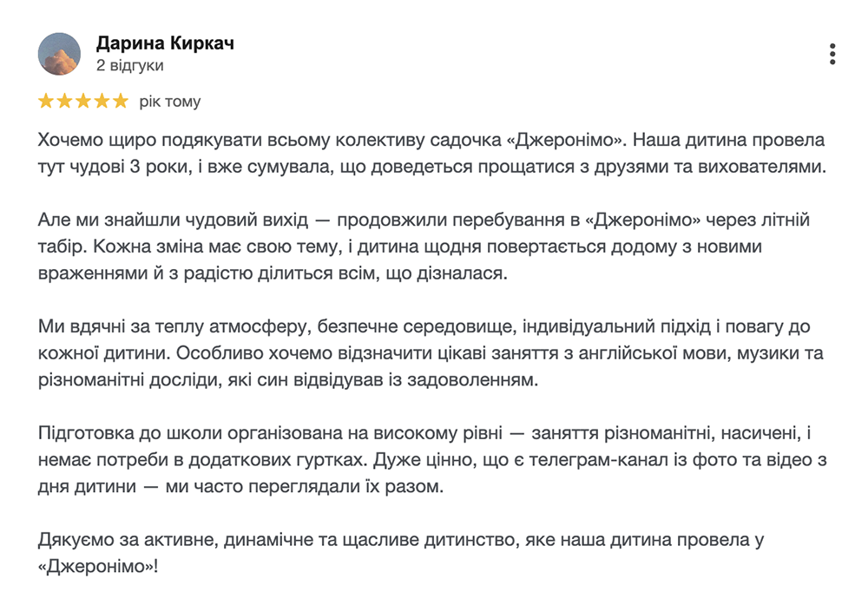Click paragraph starting 'Підготовка до школи'

(432, 459)
